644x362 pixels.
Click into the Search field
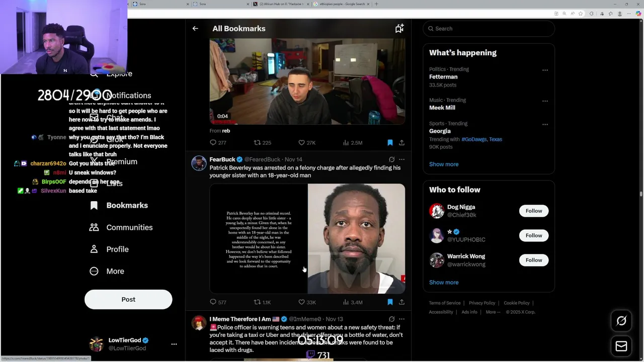pyautogui.click(x=489, y=29)
